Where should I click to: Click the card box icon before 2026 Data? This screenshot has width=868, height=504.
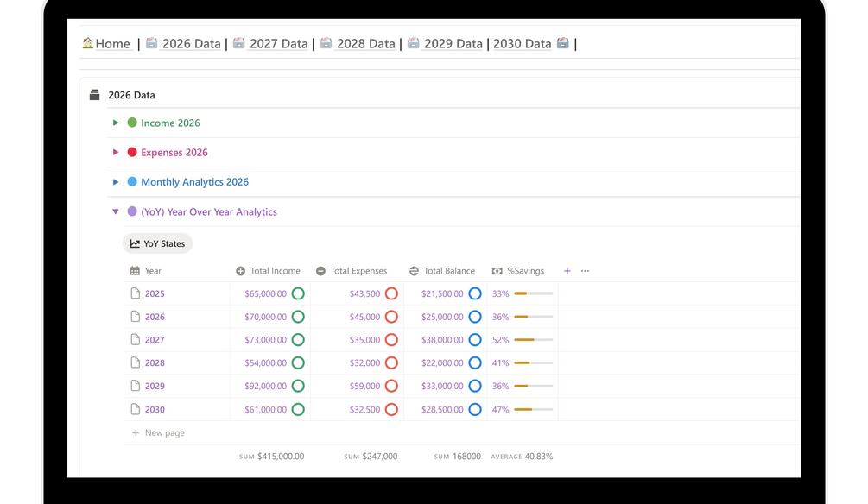[x=152, y=42]
